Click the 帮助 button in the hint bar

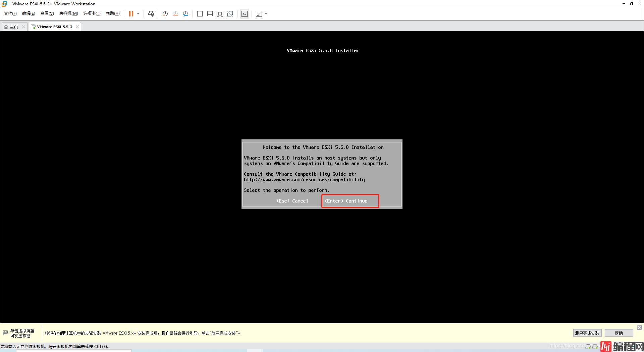619,333
